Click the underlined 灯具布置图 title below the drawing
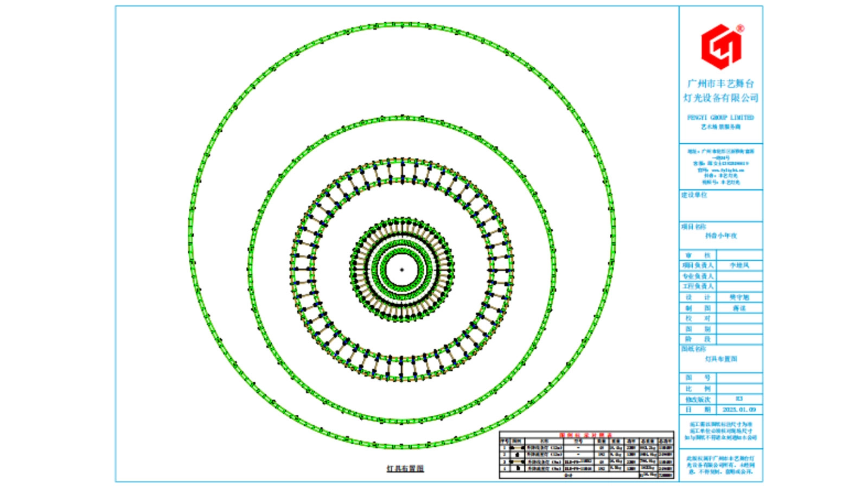The width and height of the screenshot is (868, 488). click(x=405, y=468)
